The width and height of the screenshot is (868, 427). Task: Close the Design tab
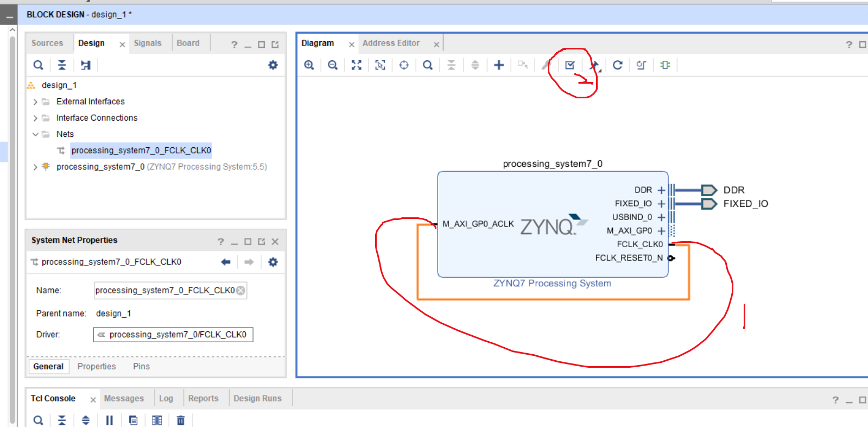pos(122,45)
